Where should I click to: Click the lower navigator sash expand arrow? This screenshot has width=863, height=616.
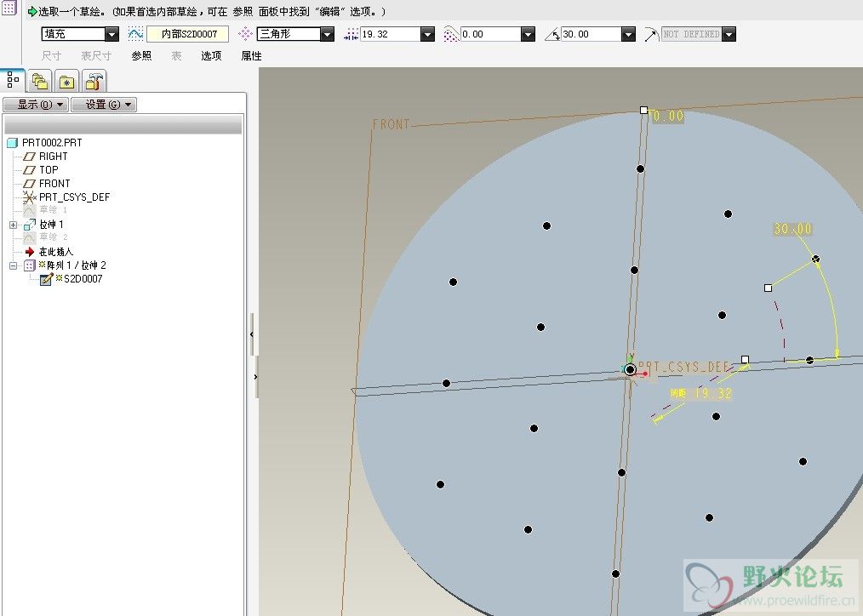click(256, 377)
